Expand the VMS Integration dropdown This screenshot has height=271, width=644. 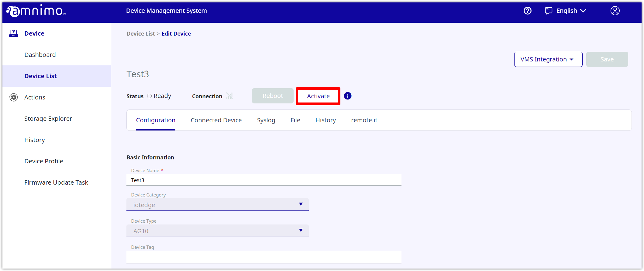coord(548,59)
